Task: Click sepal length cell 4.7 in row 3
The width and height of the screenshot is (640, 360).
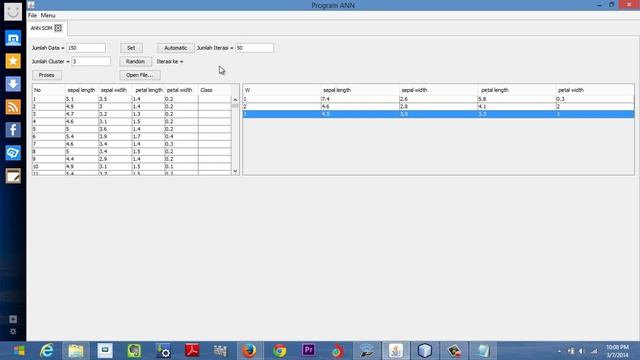Action: pyautogui.click(x=82, y=114)
